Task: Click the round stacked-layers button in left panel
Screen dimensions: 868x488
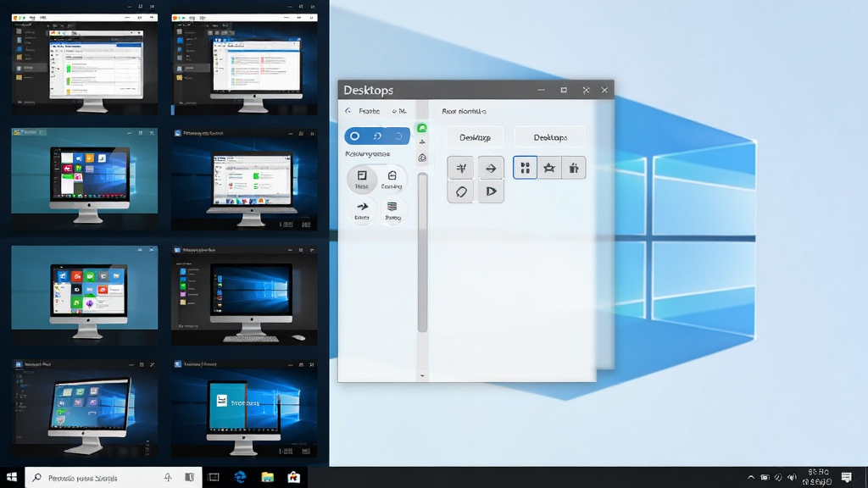Action: point(392,210)
